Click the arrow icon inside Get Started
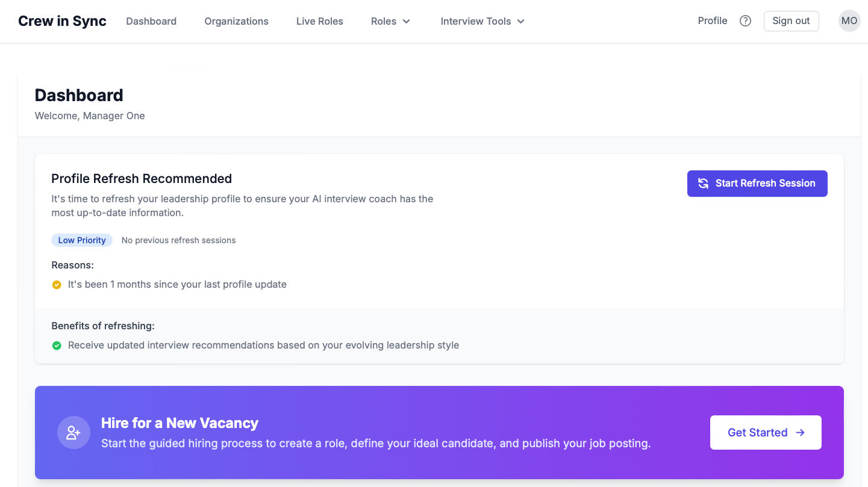868x487 pixels. (800, 432)
